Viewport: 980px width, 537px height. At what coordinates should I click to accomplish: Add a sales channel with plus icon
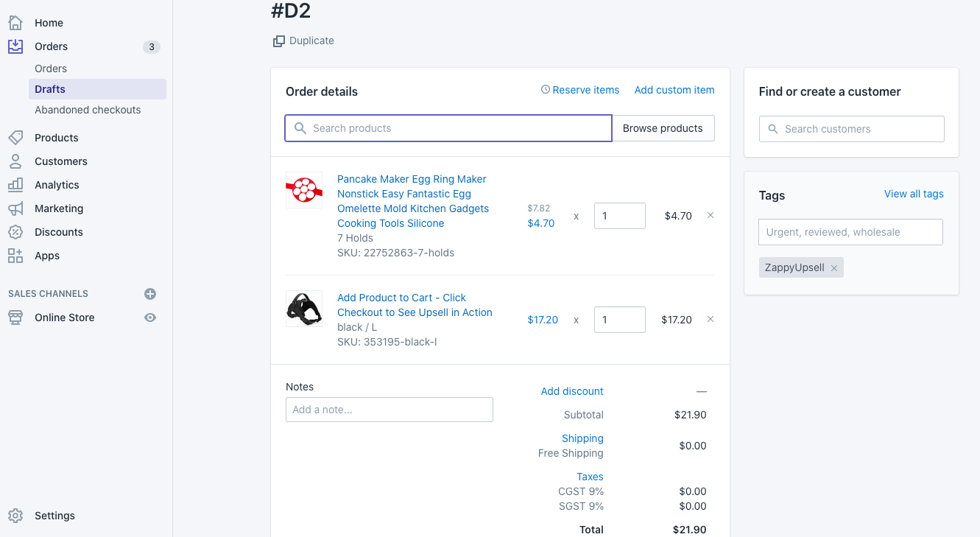click(x=150, y=294)
